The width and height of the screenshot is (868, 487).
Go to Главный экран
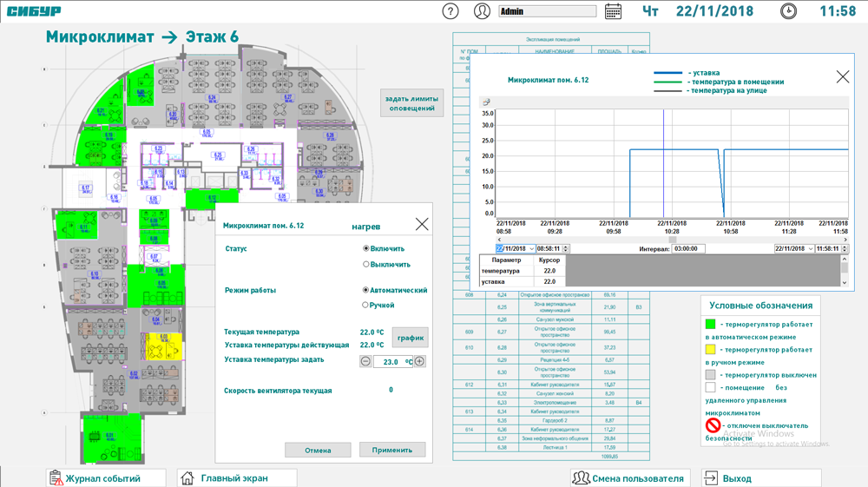[x=237, y=478]
